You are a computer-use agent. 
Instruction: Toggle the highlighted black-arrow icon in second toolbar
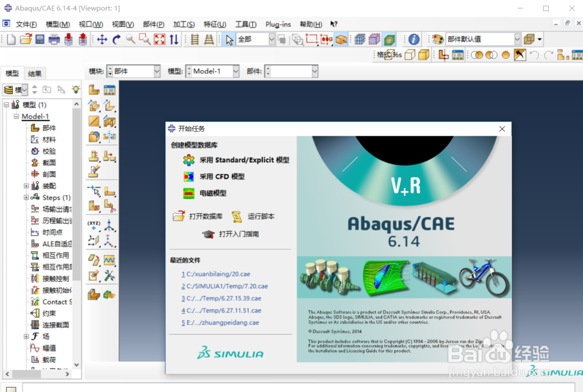tap(519, 55)
